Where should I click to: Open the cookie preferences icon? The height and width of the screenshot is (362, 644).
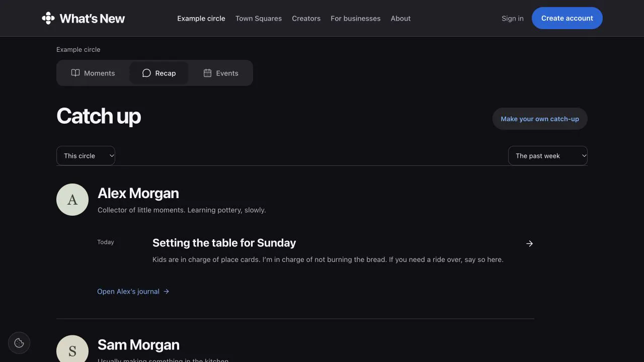19,343
